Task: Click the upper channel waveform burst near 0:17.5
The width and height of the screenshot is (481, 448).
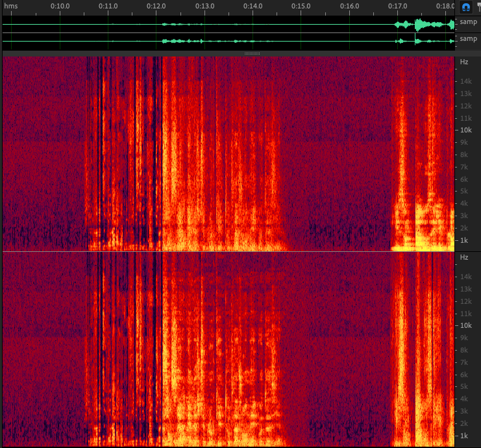Action: [x=423, y=25]
